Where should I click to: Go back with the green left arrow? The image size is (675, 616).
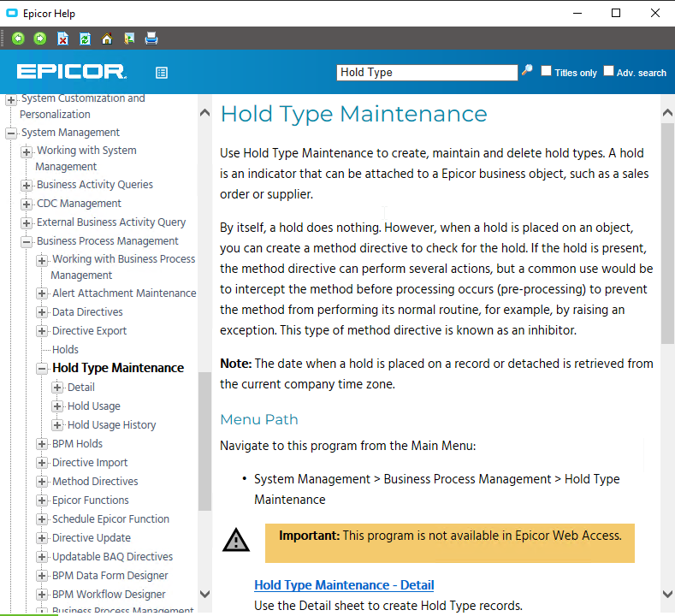click(x=18, y=38)
